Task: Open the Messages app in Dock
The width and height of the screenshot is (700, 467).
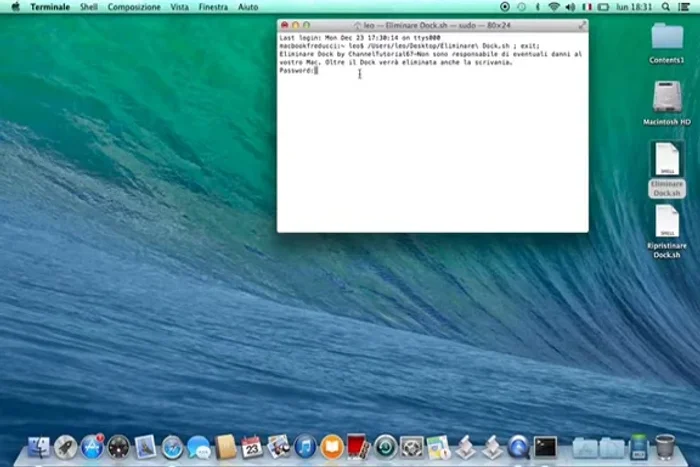Action: coord(198,446)
